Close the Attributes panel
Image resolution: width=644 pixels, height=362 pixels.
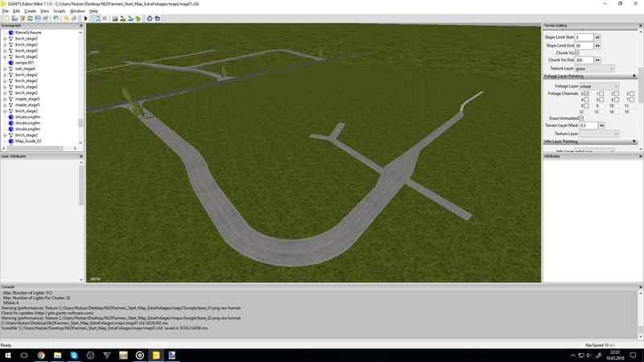640,156
